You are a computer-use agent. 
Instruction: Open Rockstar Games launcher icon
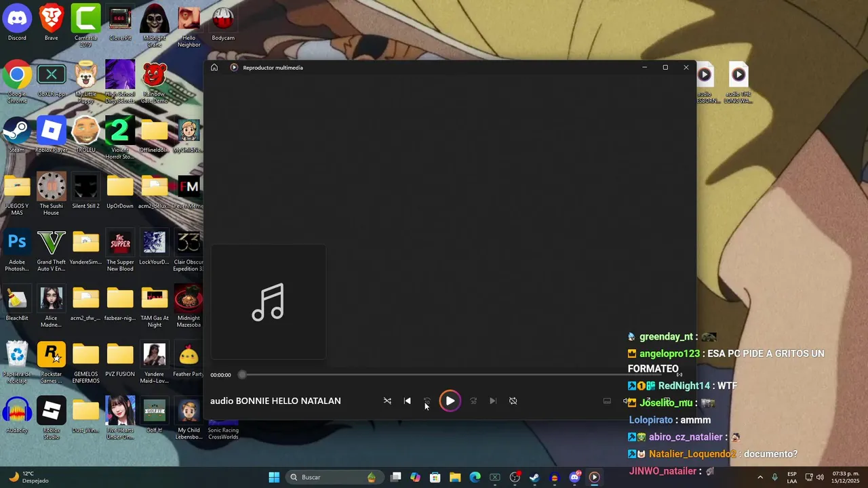click(x=52, y=363)
